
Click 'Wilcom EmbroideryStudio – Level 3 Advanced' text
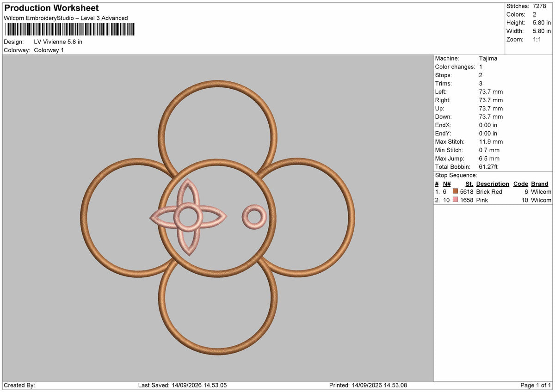click(x=66, y=18)
